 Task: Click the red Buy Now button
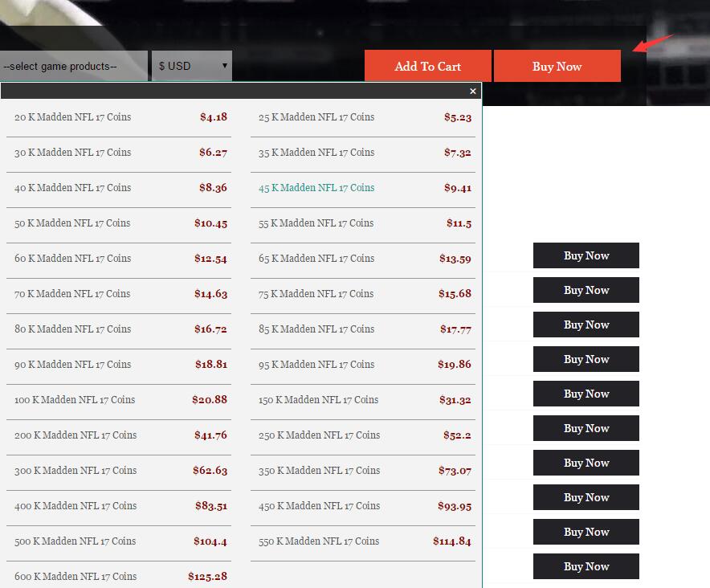pyautogui.click(x=557, y=66)
